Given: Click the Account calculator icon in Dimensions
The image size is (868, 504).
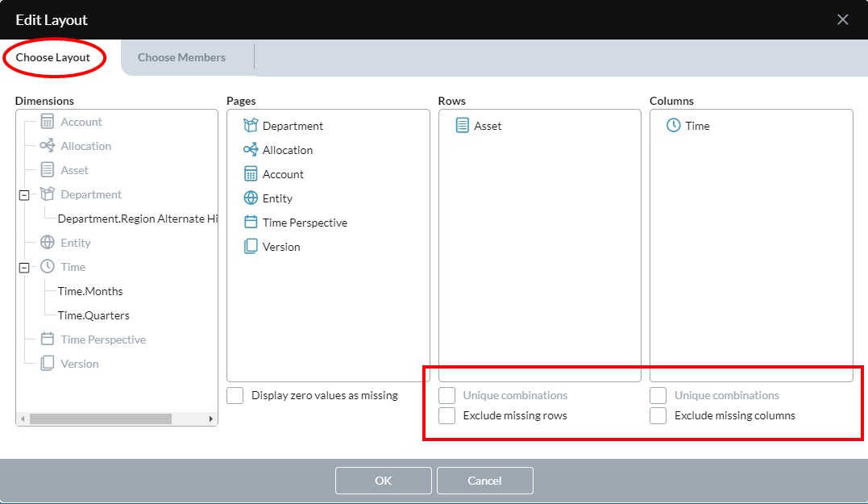Looking at the screenshot, I should [48, 122].
